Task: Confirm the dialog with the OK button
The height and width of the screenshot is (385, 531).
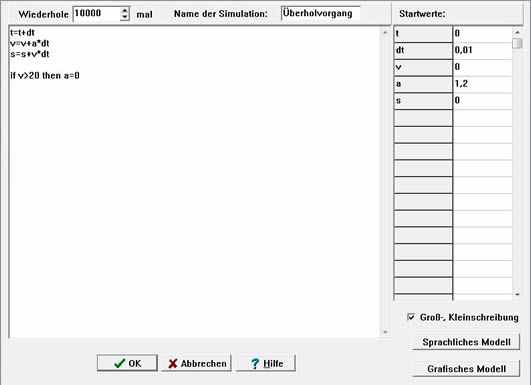Action: (x=127, y=363)
